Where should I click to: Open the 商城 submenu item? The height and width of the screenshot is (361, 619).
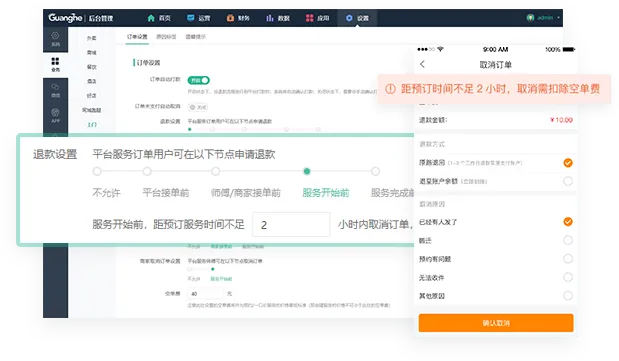coord(92,53)
